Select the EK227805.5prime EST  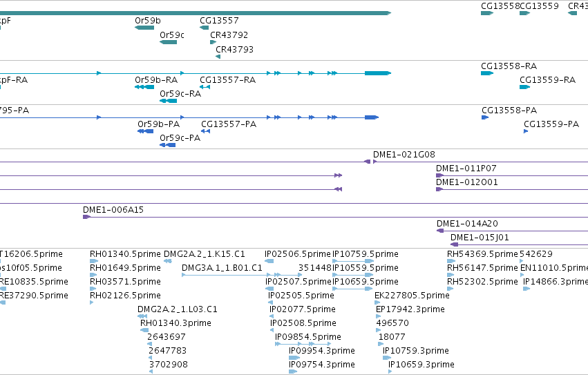pos(377,302)
